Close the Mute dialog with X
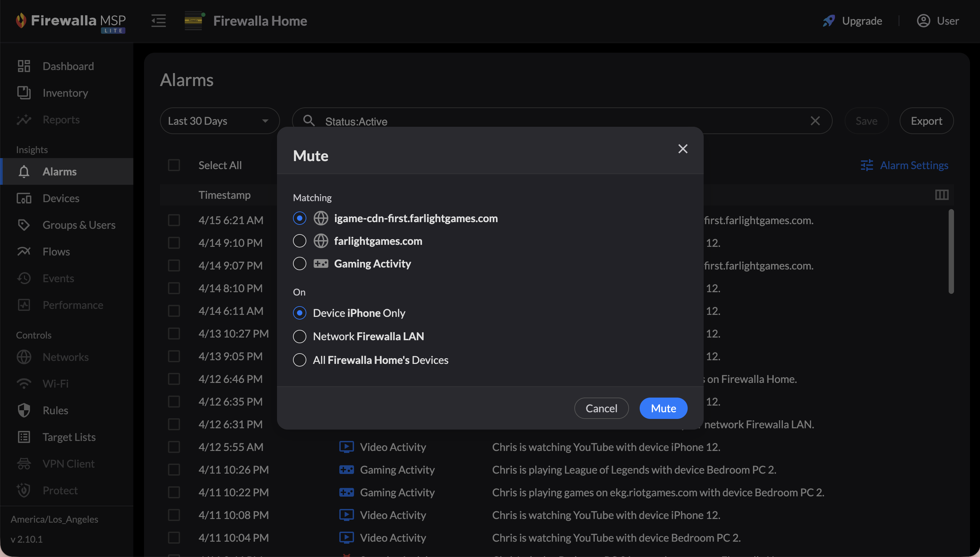 (x=683, y=149)
